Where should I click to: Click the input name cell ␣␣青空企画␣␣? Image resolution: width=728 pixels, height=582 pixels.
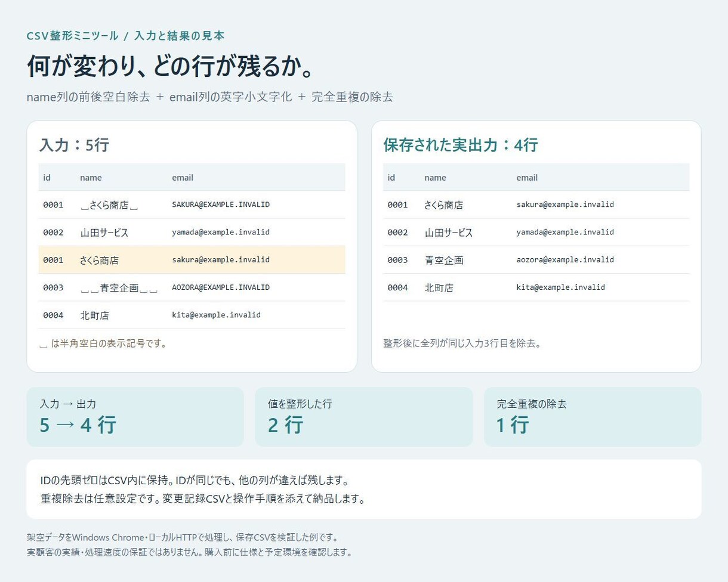(119, 287)
